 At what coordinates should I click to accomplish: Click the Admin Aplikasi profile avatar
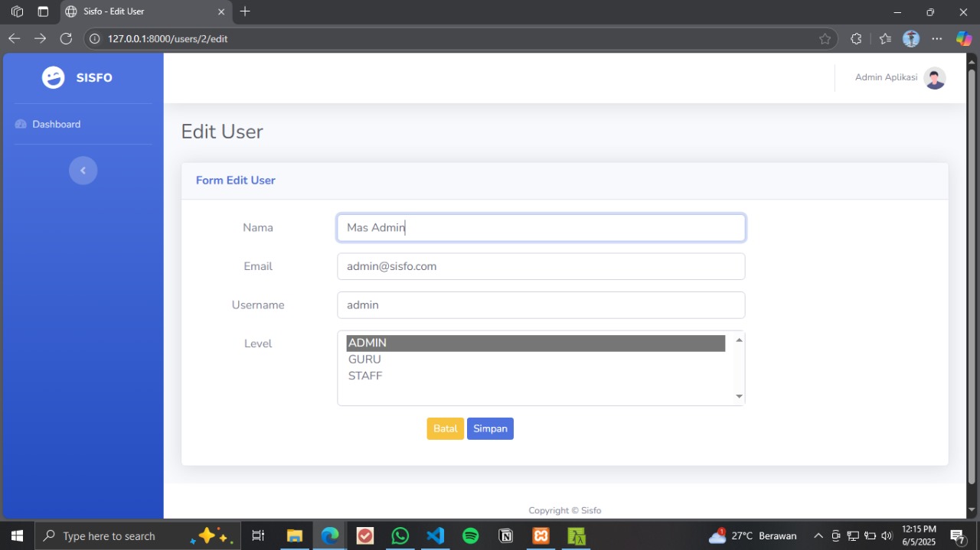point(934,78)
